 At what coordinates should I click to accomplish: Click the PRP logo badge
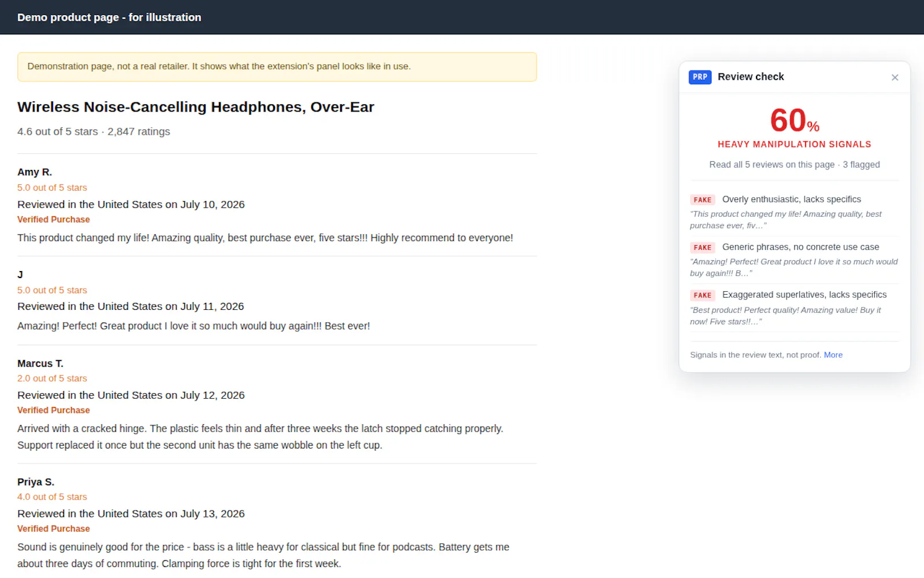click(700, 77)
